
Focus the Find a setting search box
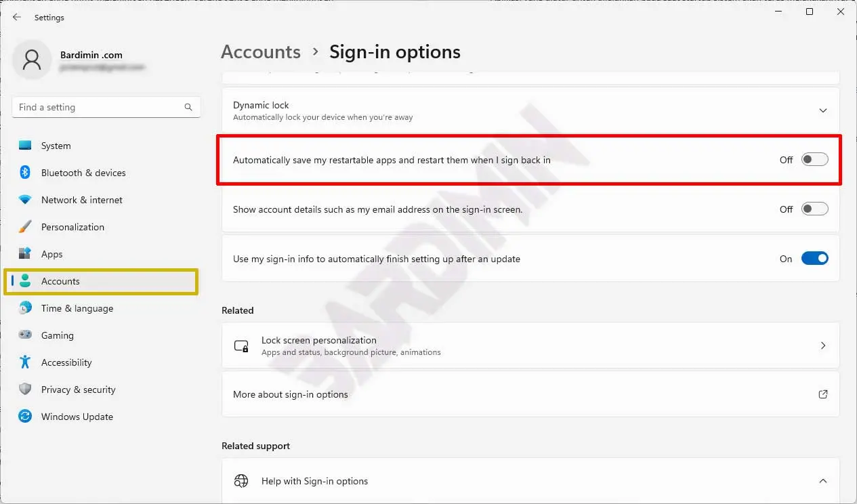(x=98, y=107)
